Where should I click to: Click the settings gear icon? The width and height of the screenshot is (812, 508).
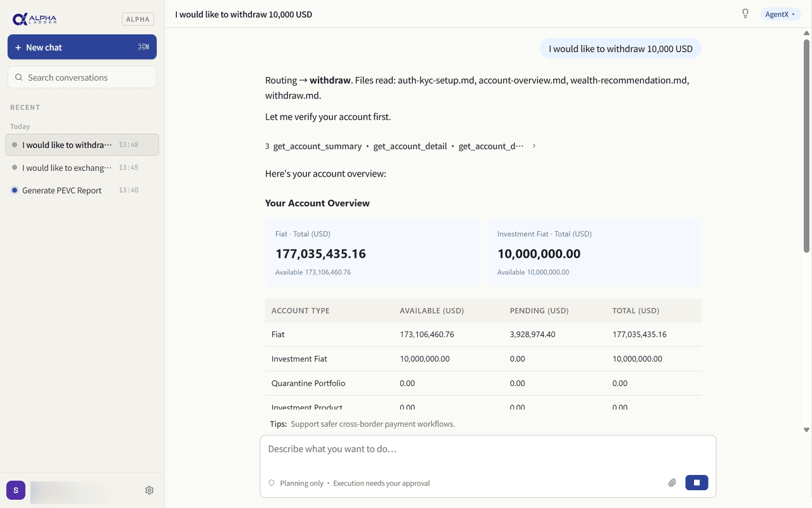[149, 490]
